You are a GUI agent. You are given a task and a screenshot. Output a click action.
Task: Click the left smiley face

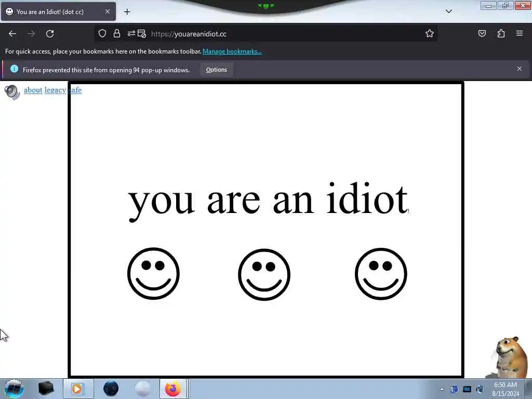pyautogui.click(x=153, y=273)
